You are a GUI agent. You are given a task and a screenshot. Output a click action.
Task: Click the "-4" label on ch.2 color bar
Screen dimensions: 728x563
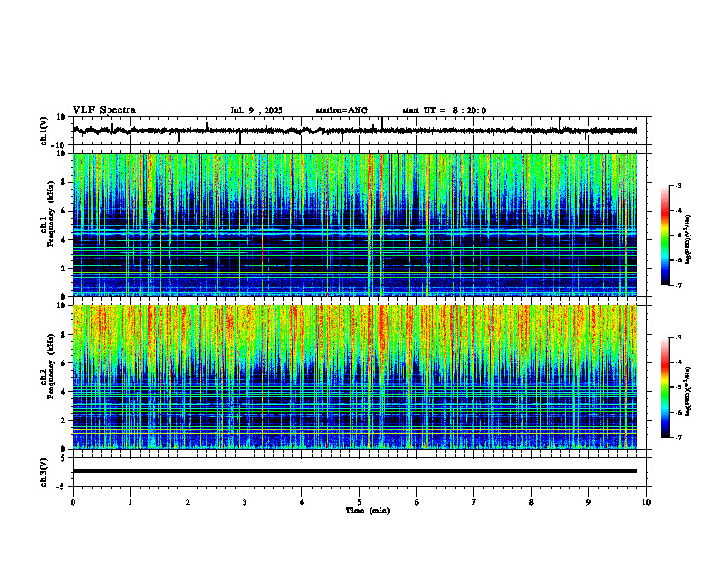tap(678, 362)
